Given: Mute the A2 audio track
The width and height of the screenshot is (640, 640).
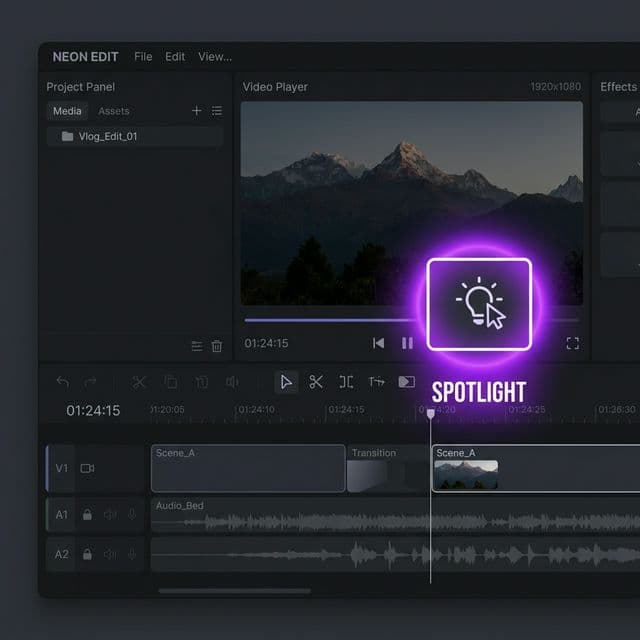Looking at the screenshot, I should click(x=110, y=554).
